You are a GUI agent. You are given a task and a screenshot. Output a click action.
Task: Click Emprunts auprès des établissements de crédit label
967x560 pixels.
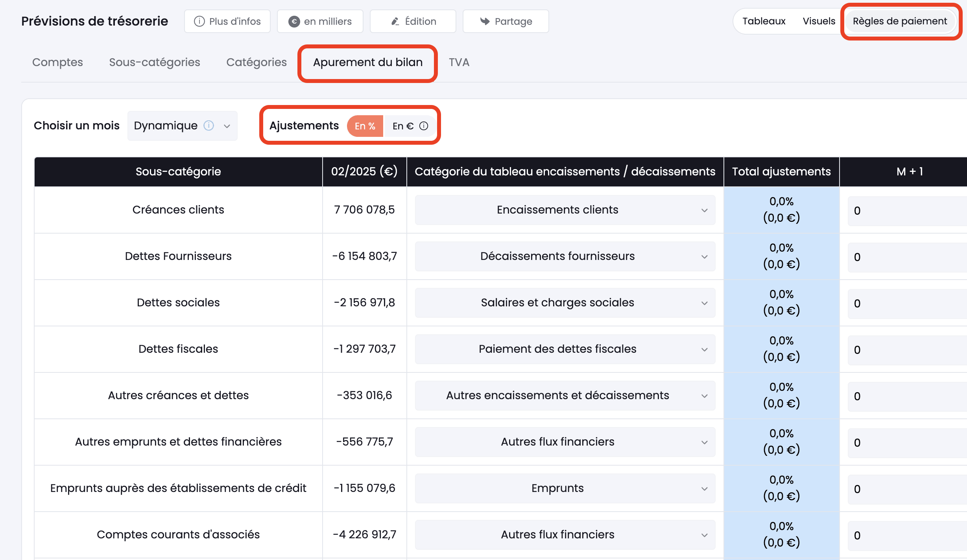tap(178, 488)
